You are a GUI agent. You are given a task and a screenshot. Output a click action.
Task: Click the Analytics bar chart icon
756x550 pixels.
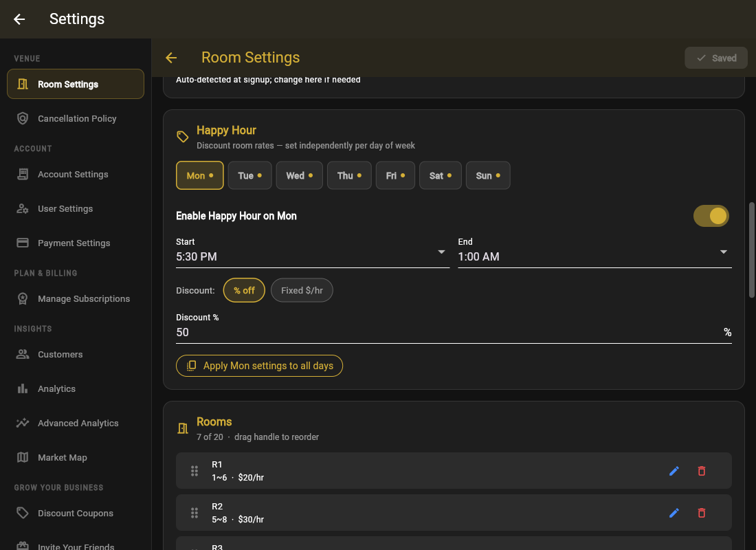23,388
